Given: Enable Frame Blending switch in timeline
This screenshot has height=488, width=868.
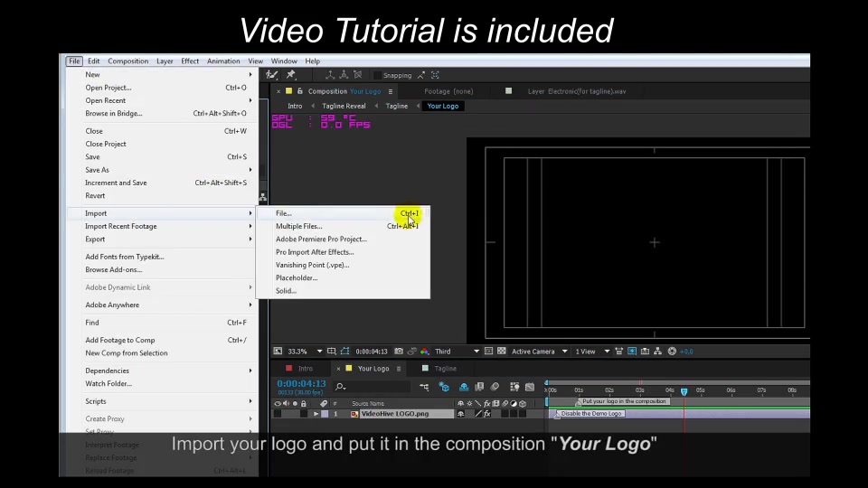Looking at the screenshot, I should pyautogui.click(x=479, y=387).
